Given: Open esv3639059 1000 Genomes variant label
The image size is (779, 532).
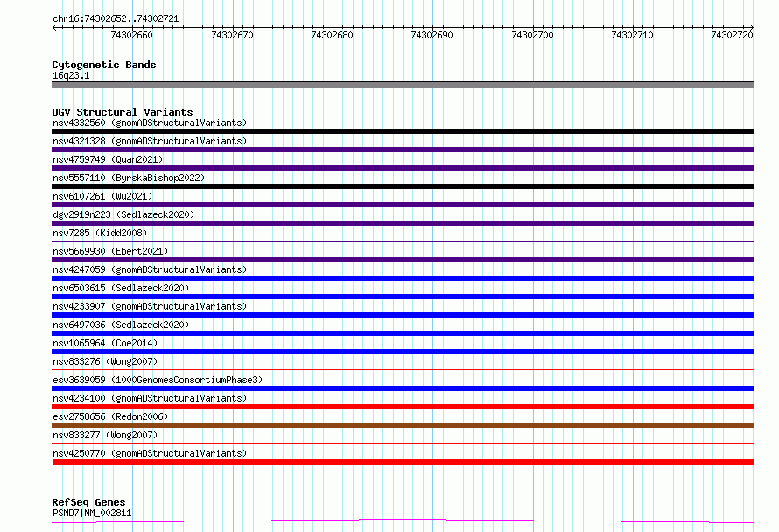Looking at the screenshot, I should click(x=158, y=380).
